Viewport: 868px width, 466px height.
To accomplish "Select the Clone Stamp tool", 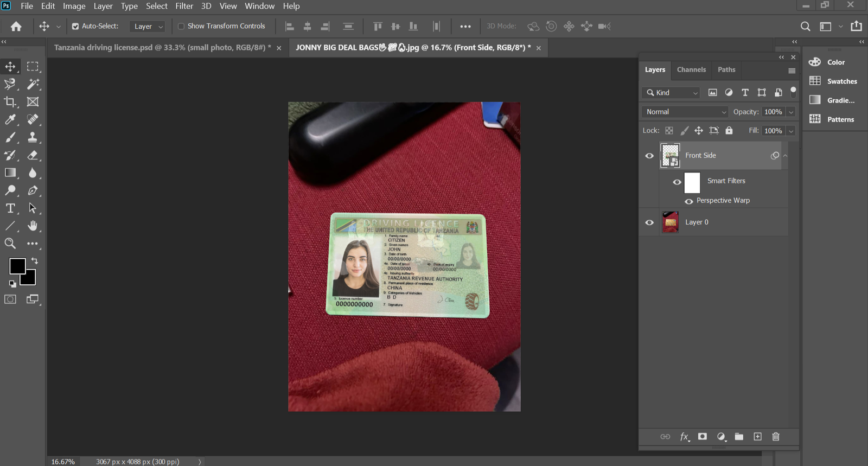I will click(33, 137).
